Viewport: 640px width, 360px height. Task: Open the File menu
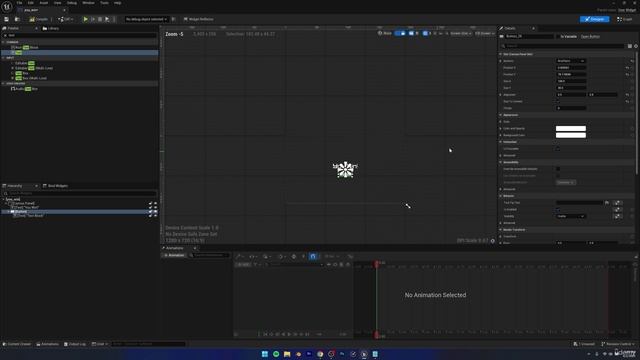pos(19,3)
